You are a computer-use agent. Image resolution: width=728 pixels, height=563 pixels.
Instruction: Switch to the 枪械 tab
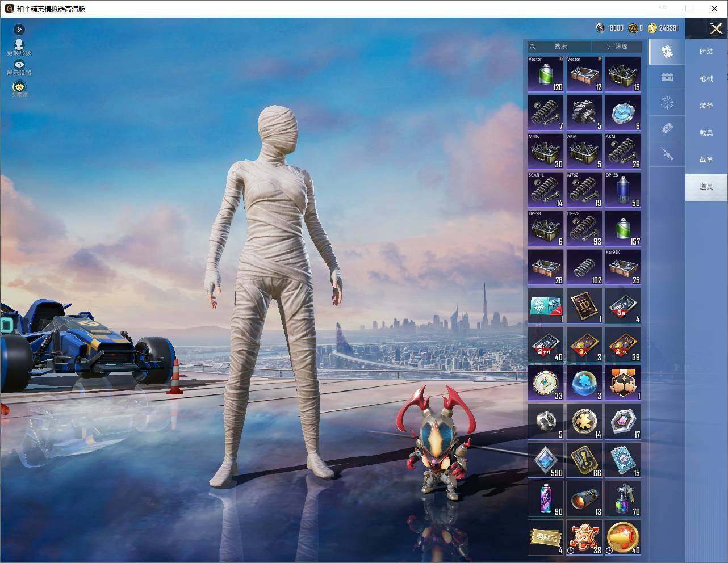(706, 79)
